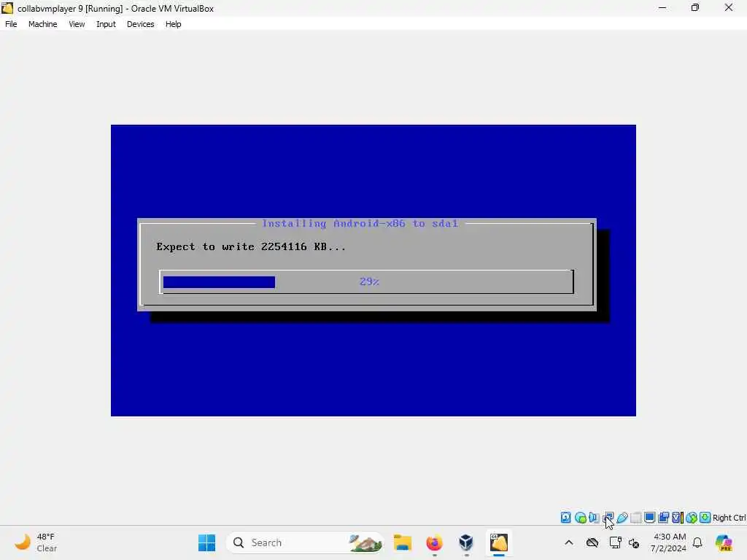
Task: Close the VirtualBox VM window
Action: point(729,8)
